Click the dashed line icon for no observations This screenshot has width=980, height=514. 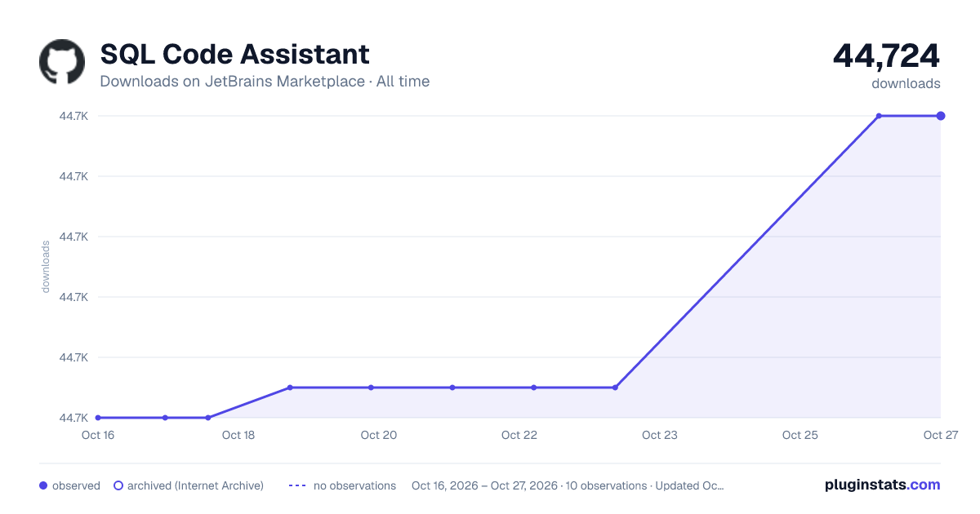297,485
